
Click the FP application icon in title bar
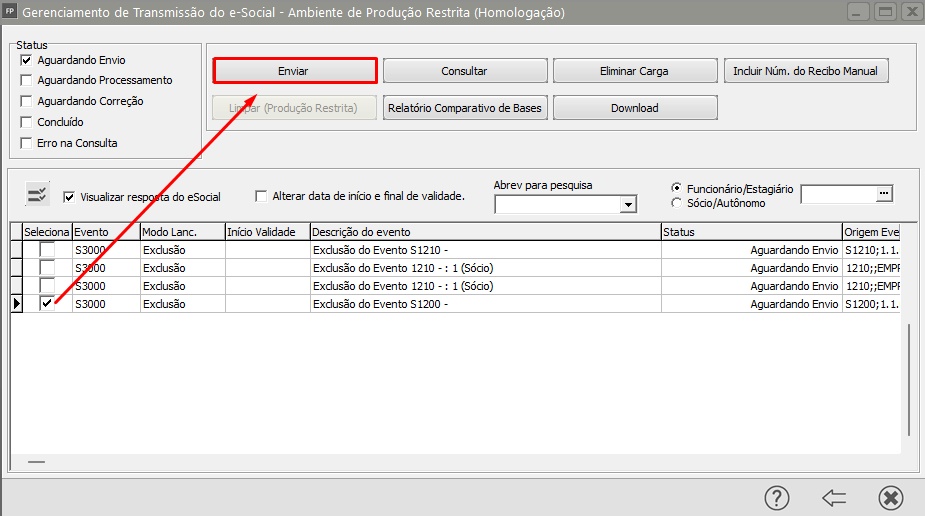click(x=10, y=13)
